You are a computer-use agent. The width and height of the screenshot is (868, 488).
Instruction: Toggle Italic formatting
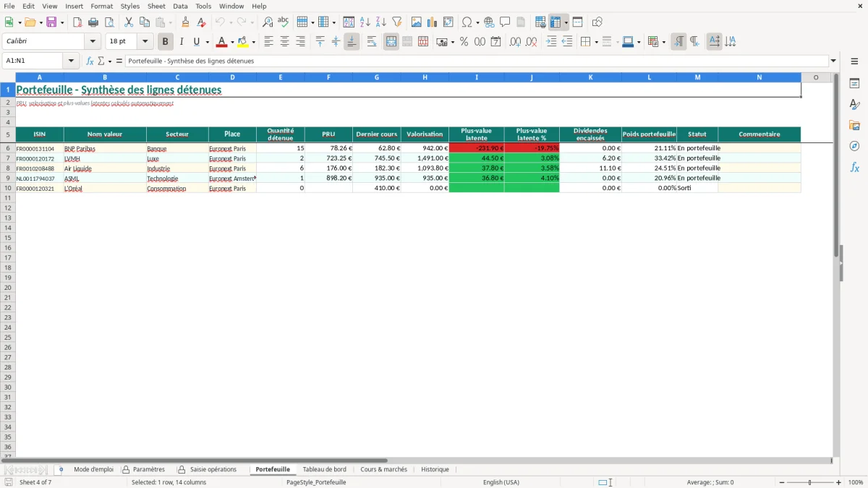181,42
